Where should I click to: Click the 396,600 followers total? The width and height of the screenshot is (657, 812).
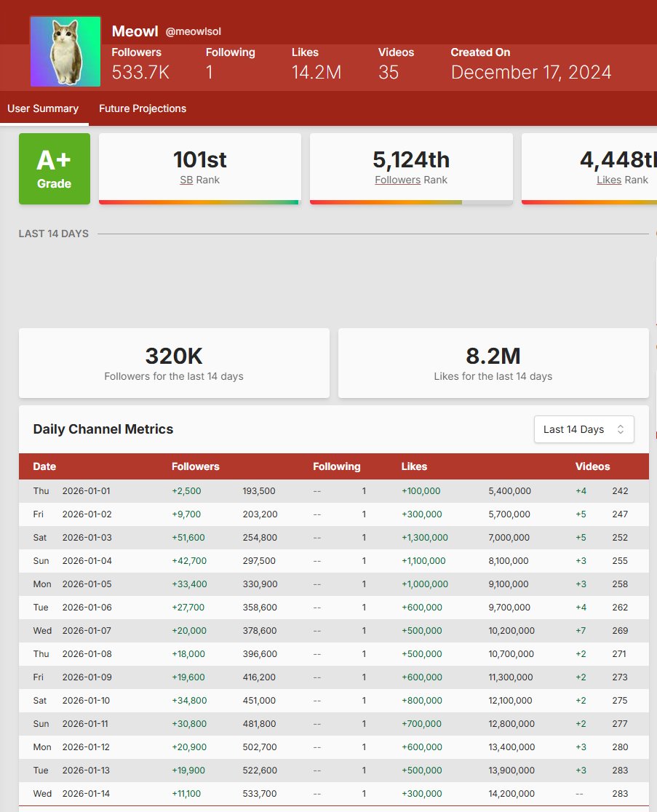tap(260, 654)
